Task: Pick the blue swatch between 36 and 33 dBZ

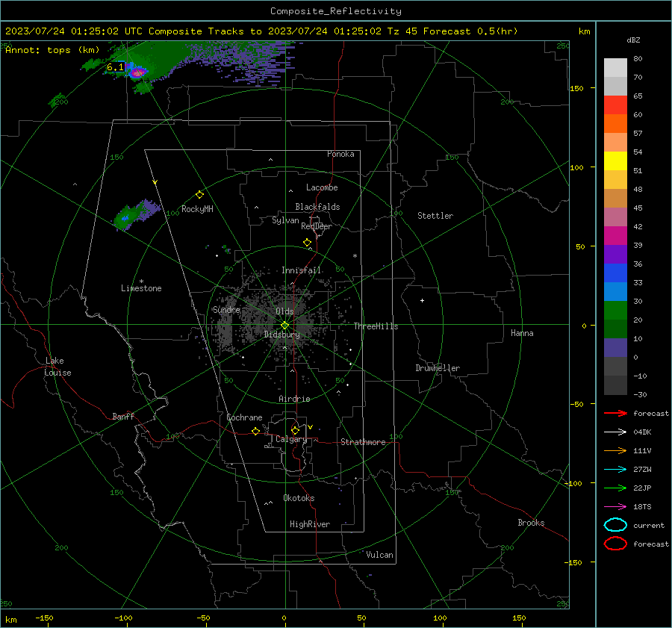Action: (x=615, y=273)
